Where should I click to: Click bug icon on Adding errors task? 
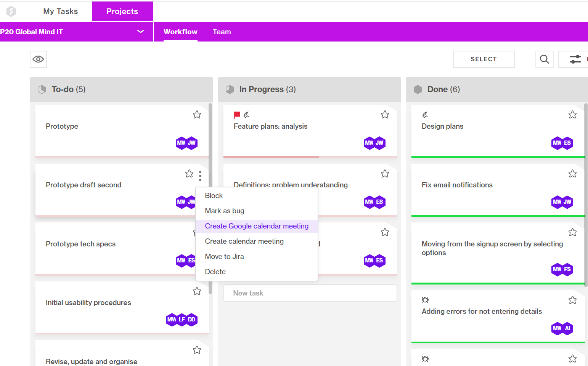click(x=425, y=300)
